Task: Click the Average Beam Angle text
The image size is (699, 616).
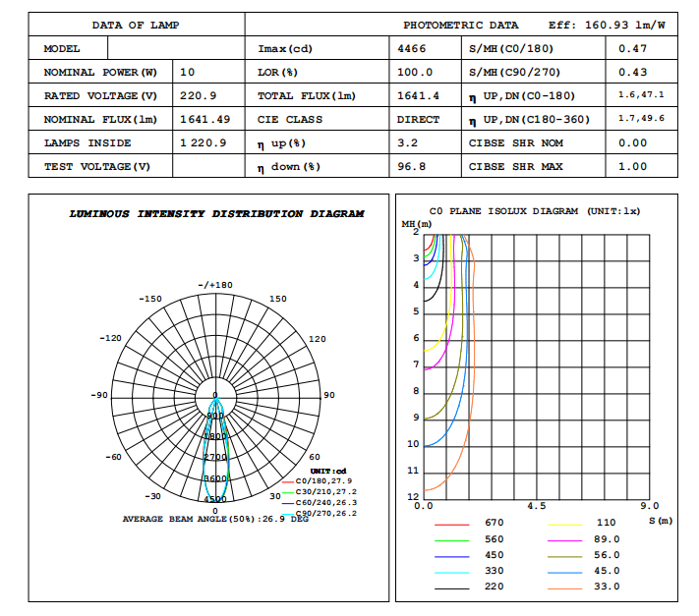Action: point(215,519)
